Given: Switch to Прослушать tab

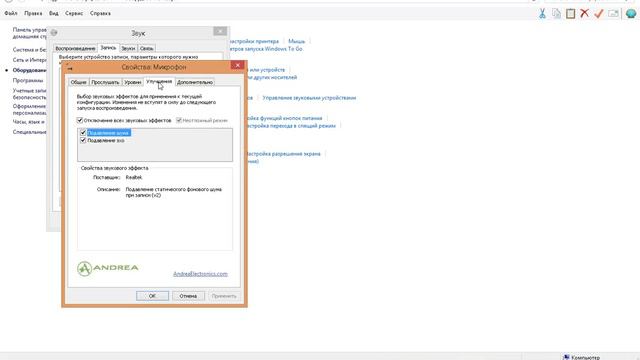Looking at the screenshot, I should coord(105,82).
